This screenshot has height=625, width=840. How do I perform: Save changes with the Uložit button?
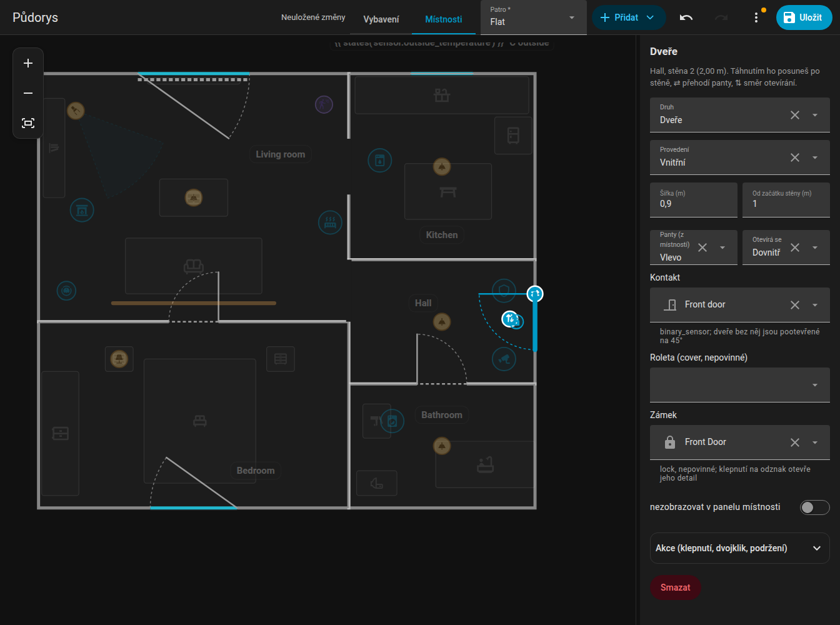point(804,17)
